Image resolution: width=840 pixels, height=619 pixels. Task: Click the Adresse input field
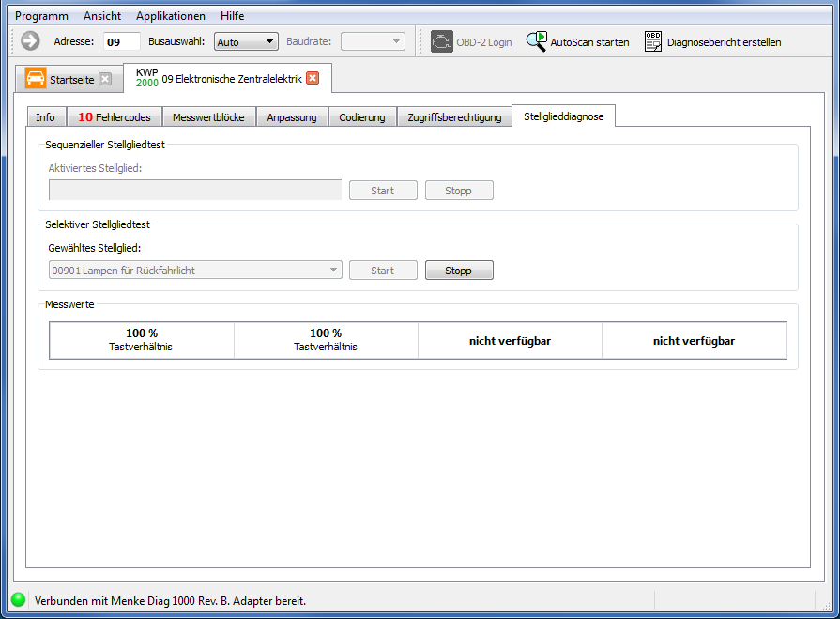(x=121, y=41)
